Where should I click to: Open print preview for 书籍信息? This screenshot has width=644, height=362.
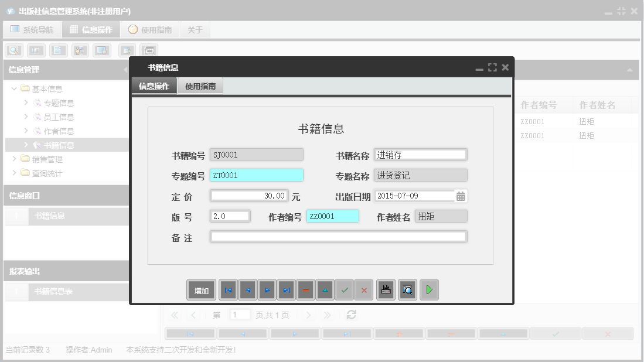tap(407, 289)
